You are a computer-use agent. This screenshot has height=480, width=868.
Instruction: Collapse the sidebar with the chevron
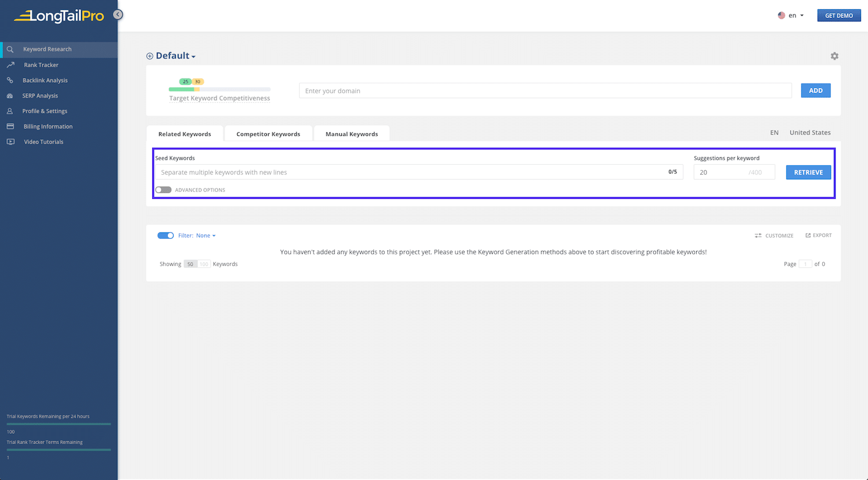(117, 14)
